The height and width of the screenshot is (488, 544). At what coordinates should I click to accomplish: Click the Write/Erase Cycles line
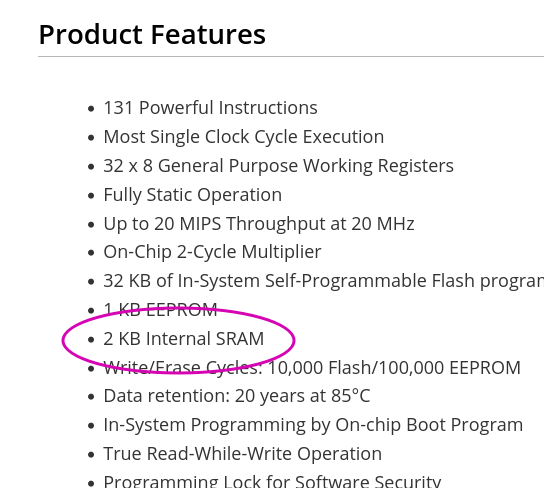(312, 368)
